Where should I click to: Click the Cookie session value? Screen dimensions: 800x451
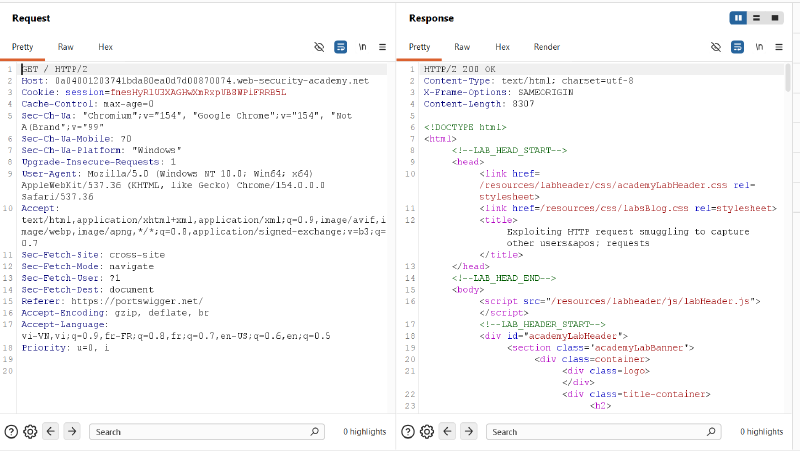click(198, 92)
